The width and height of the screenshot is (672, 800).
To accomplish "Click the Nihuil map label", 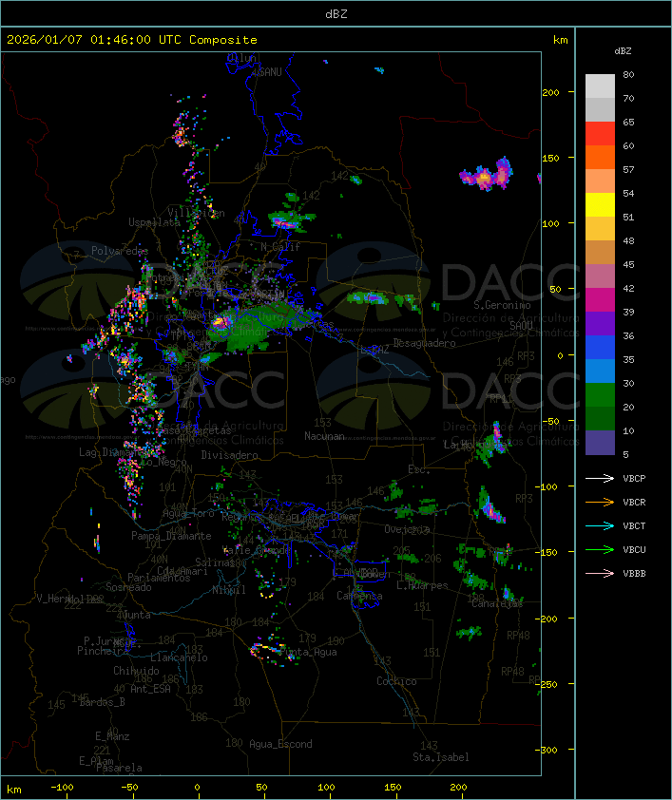I will pos(228,590).
